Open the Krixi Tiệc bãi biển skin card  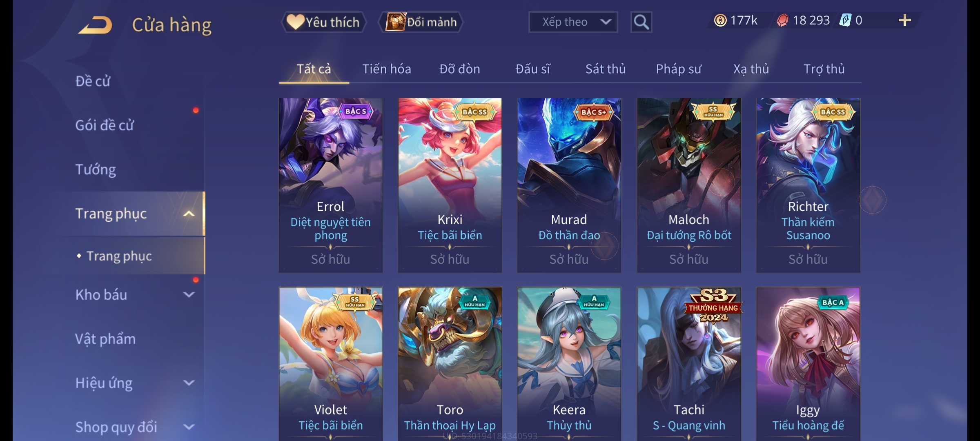click(450, 185)
